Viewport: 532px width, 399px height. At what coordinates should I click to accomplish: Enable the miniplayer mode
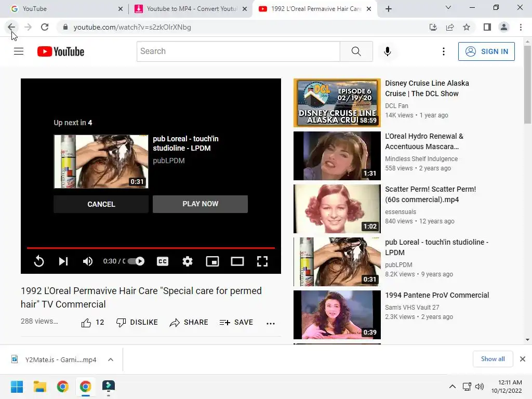pos(212,261)
